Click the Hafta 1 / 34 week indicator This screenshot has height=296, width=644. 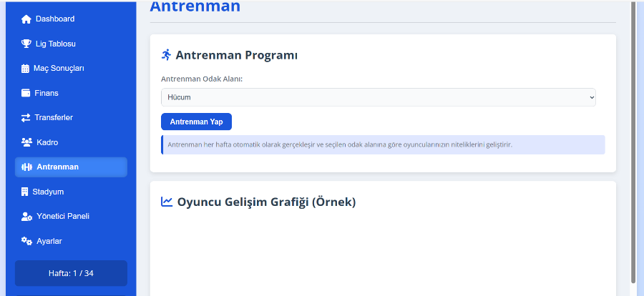[x=71, y=273]
